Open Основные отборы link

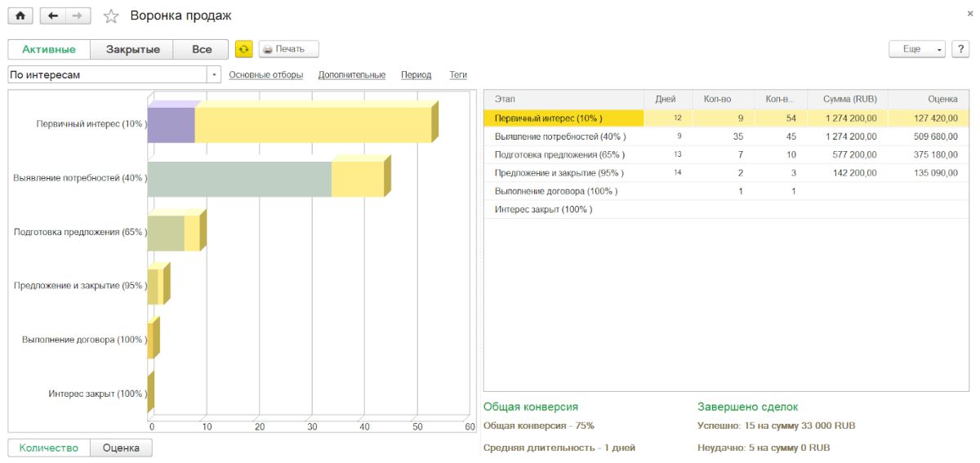[265, 75]
